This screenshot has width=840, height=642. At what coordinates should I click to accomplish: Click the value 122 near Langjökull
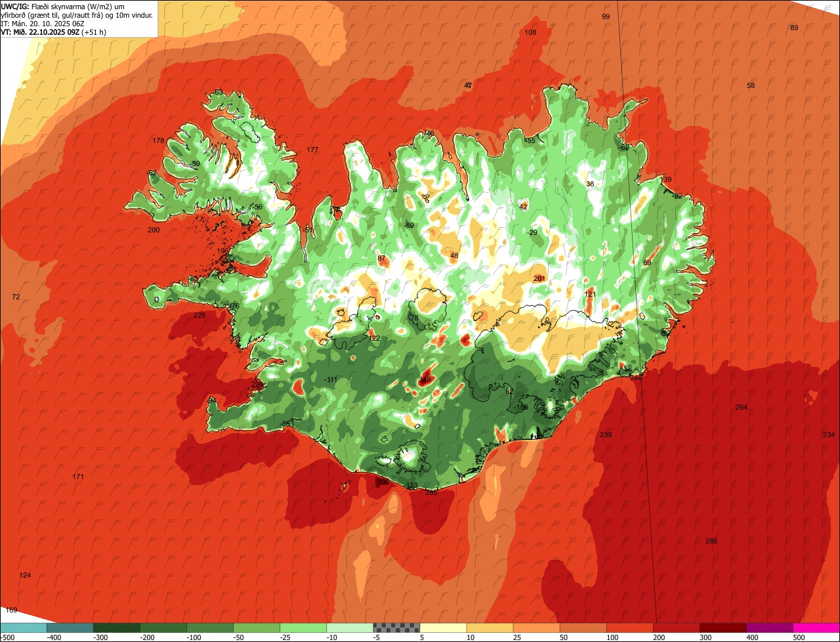click(x=374, y=338)
